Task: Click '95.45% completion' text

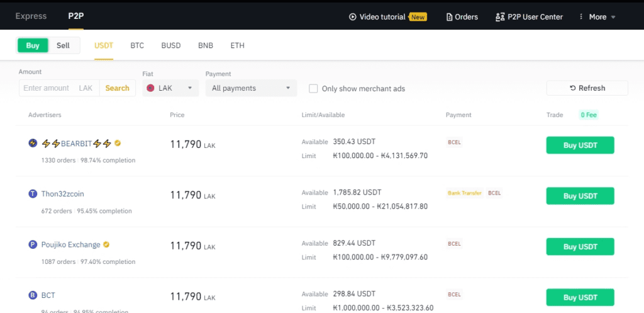Action: [x=104, y=211]
